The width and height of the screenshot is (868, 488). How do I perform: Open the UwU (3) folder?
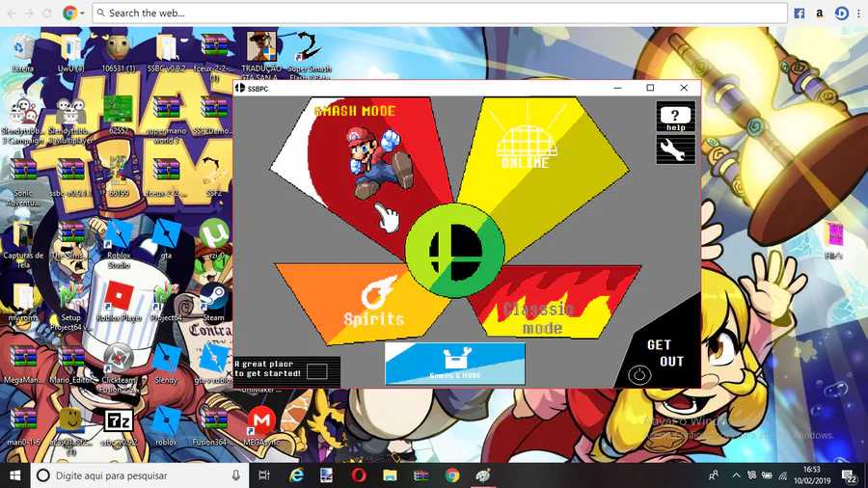[70, 53]
